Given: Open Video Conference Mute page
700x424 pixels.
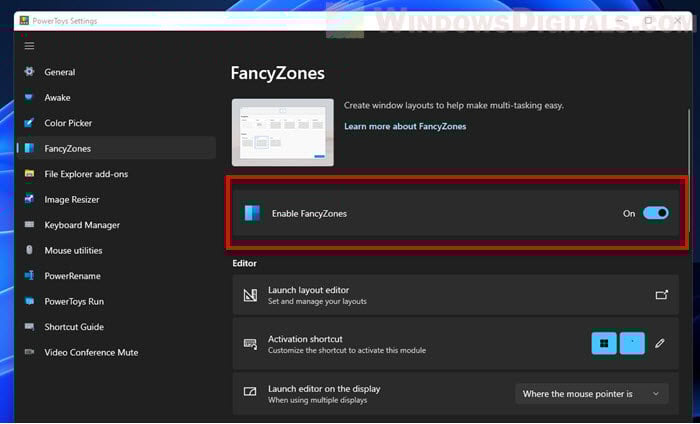Looking at the screenshot, I should pos(116,352).
